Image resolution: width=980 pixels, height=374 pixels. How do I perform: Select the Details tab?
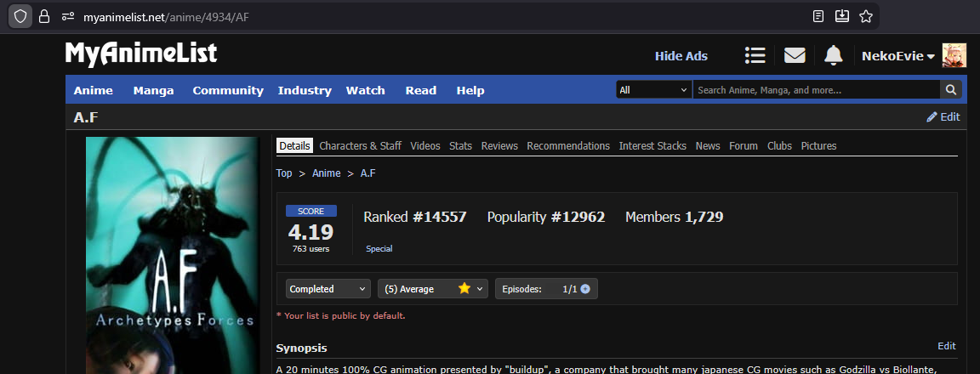pos(295,146)
